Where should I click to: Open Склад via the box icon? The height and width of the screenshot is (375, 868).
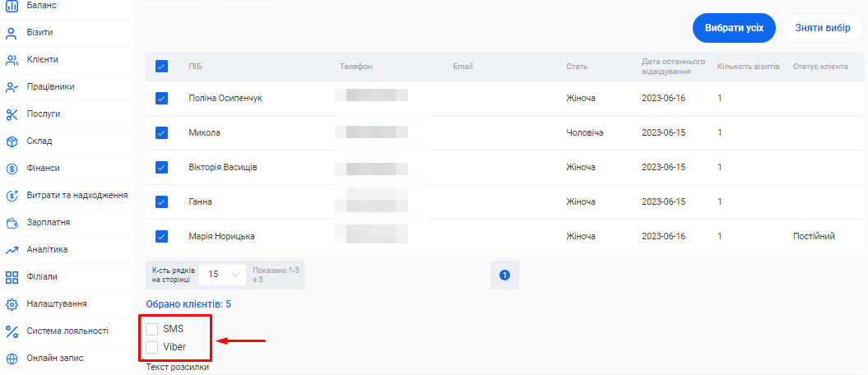(12, 141)
